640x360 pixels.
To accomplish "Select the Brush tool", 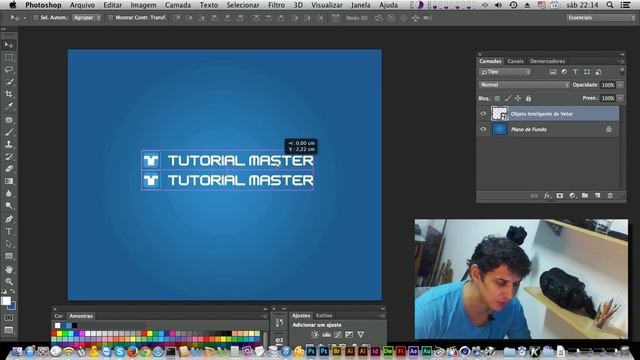I will [x=9, y=132].
